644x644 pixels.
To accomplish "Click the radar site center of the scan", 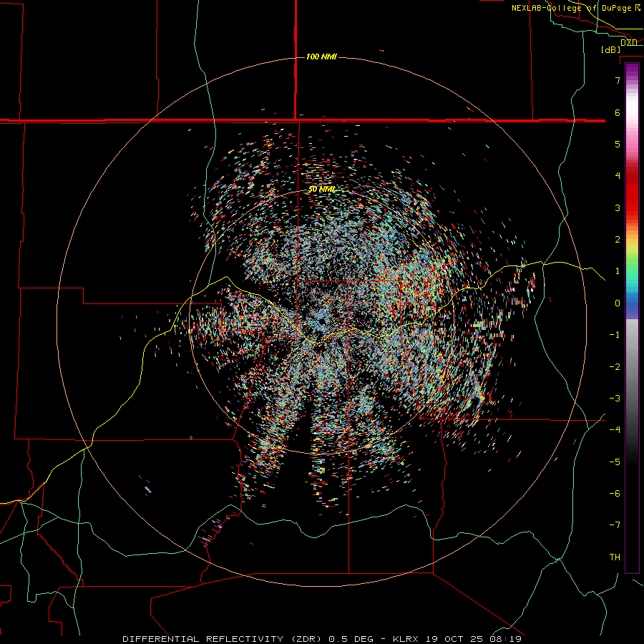I will pos(321,321).
